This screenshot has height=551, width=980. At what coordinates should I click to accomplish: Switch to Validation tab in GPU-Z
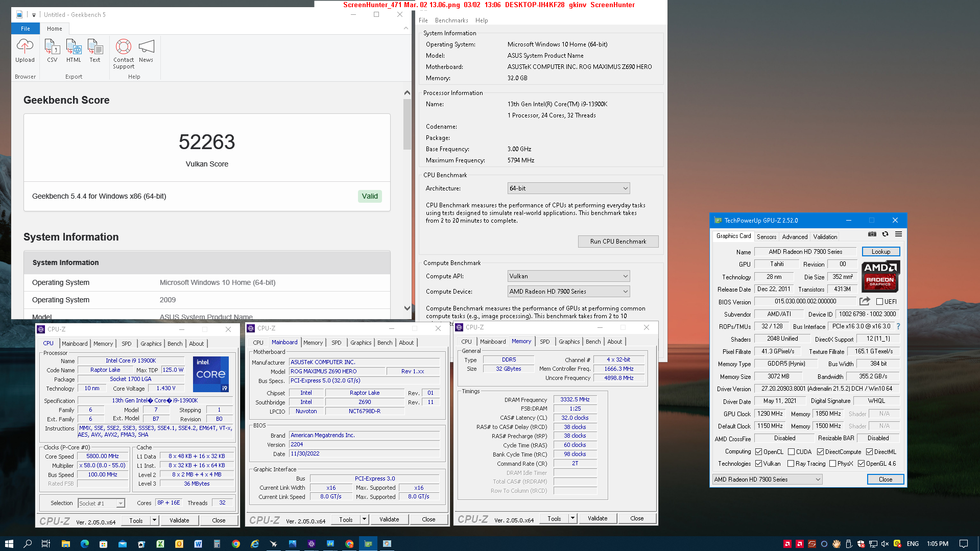tap(825, 236)
